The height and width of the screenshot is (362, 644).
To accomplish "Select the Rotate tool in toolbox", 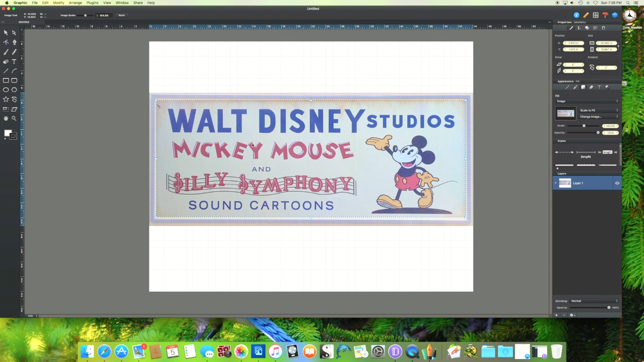I will (14, 99).
